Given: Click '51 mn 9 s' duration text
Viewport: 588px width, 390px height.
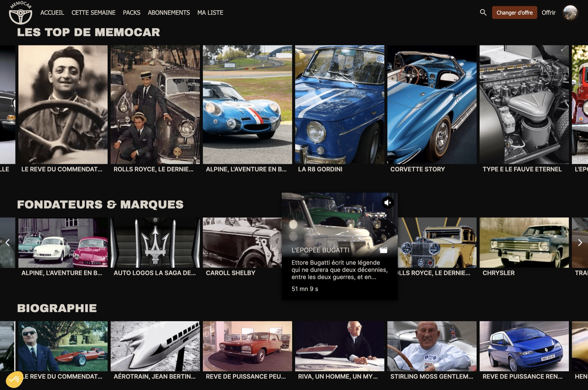Looking at the screenshot, I should [305, 289].
